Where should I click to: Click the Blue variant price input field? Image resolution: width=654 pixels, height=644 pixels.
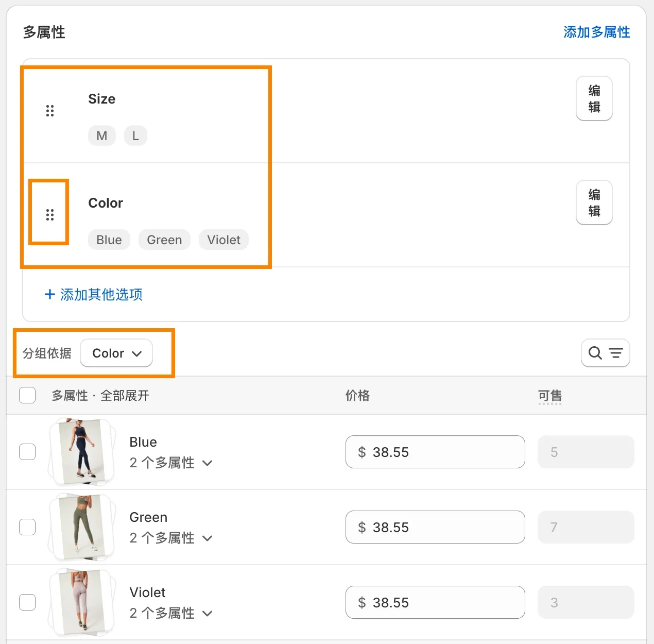[x=435, y=452]
